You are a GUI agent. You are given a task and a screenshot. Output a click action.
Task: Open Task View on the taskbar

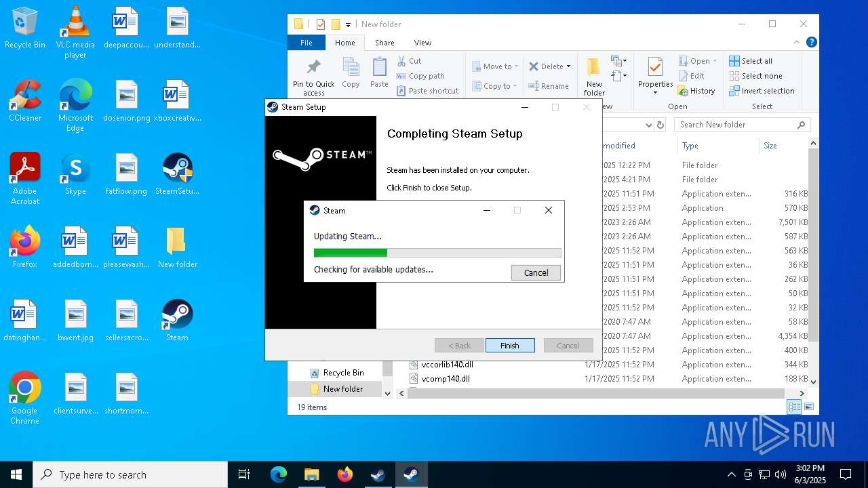pos(244,474)
